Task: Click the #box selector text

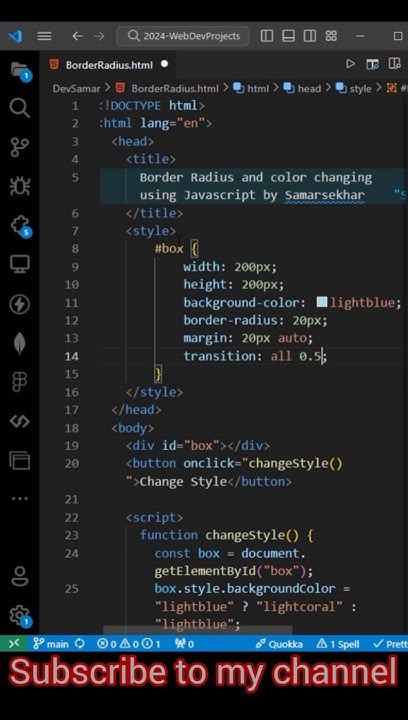Action: click(x=169, y=249)
